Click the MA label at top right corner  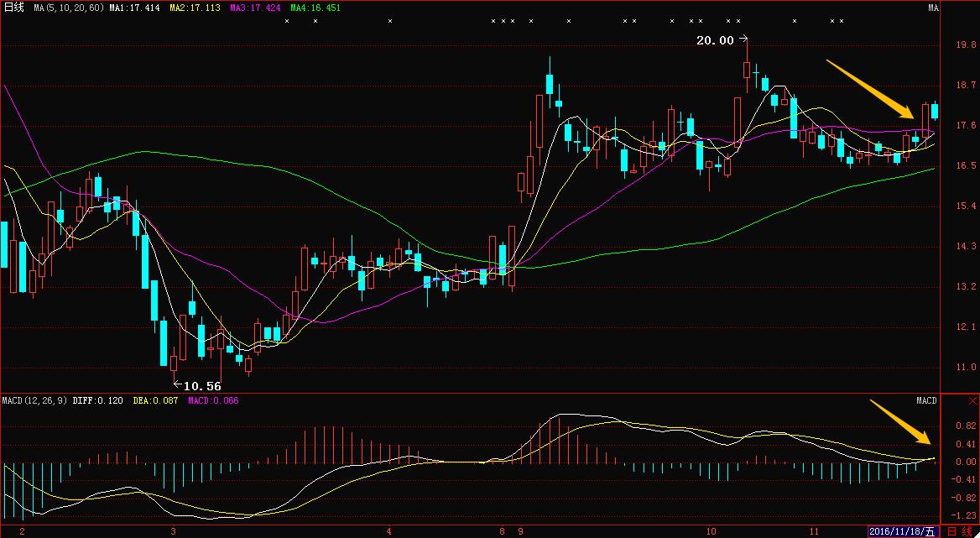[933, 8]
